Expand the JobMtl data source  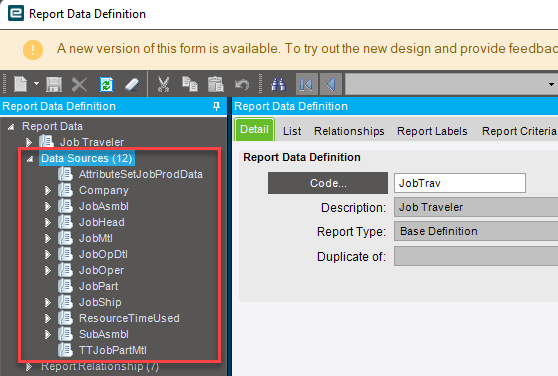tap(48, 239)
